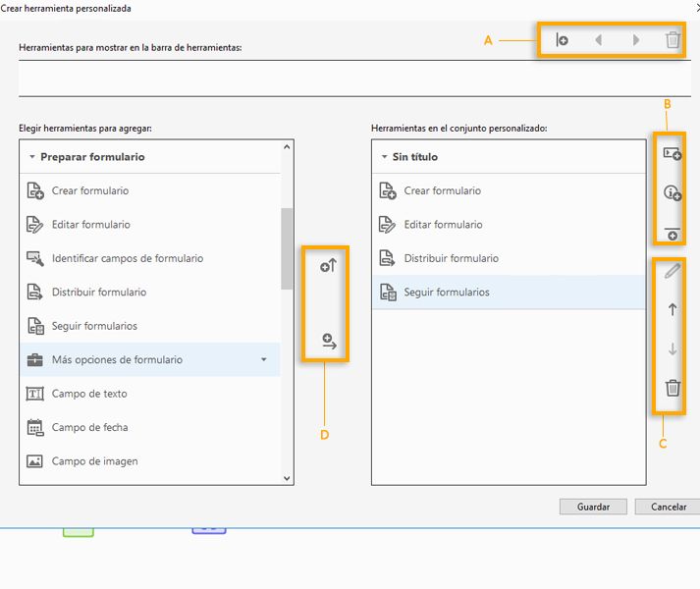700x589 pixels.
Task: Select Editar formulario icon in left list
Action: (34, 225)
